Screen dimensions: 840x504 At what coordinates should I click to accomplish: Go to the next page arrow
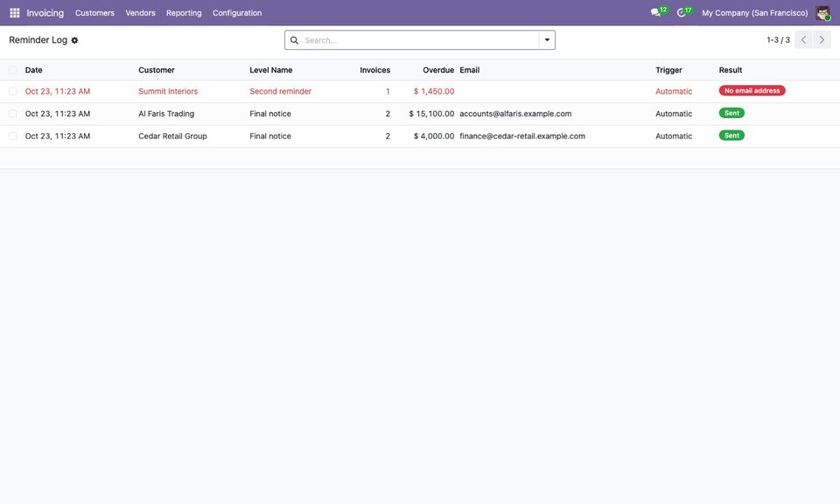822,39
